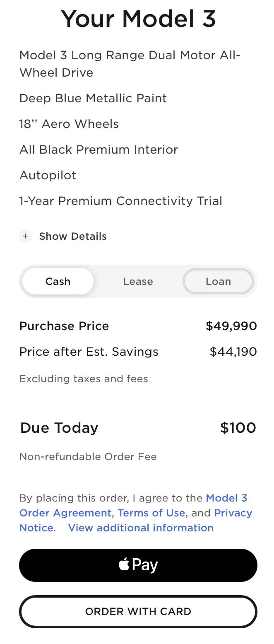Click the 1-Year Premium Connectivity Trial line
The height and width of the screenshot is (644, 274).
click(120, 201)
